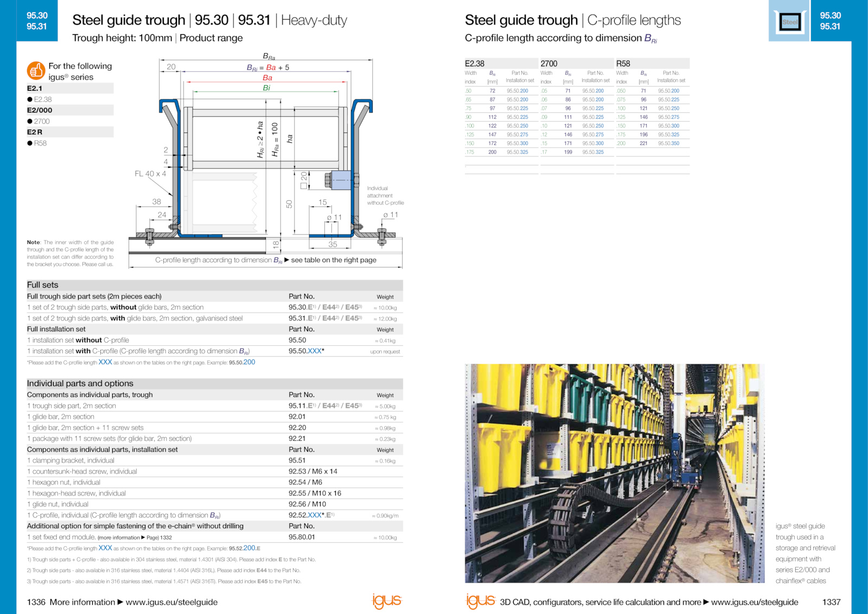Open www.igus.eu/steelguide link on page 1336

[171, 602]
